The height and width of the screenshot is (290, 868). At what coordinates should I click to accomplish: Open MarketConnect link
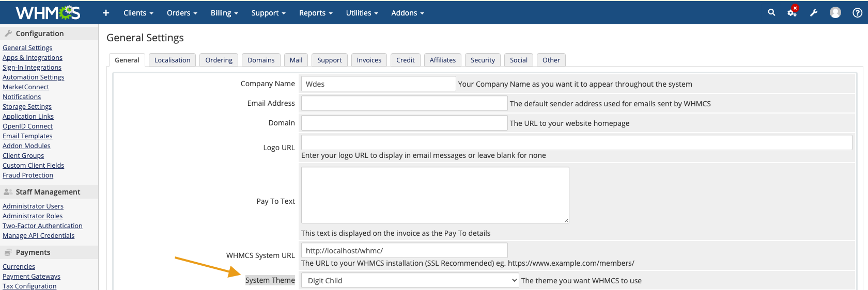click(26, 87)
